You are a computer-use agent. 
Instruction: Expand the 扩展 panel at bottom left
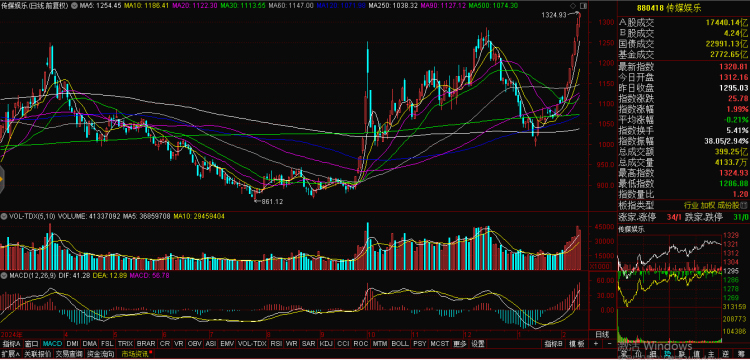[11, 354]
